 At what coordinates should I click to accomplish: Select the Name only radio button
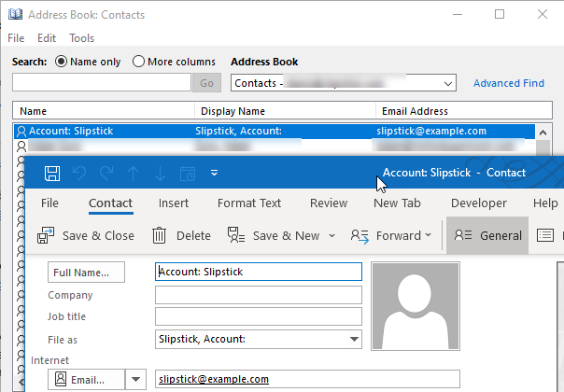(x=61, y=62)
